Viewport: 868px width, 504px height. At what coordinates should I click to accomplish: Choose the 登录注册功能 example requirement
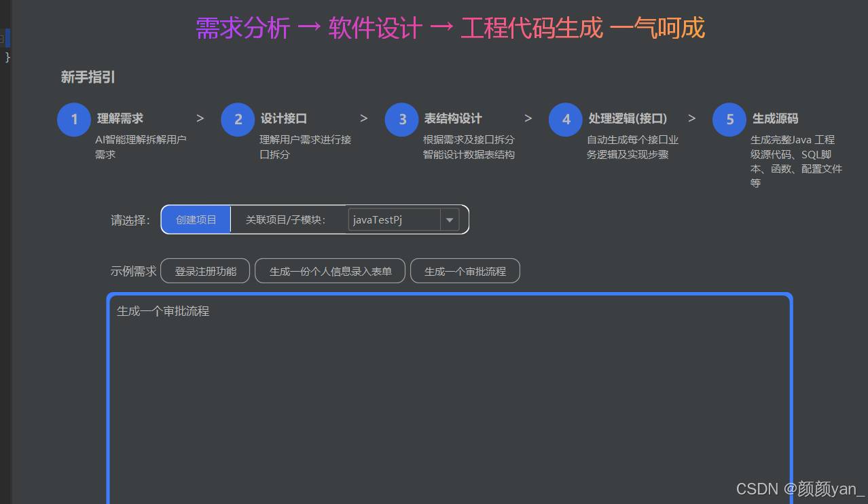pyautogui.click(x=205, y=271)
